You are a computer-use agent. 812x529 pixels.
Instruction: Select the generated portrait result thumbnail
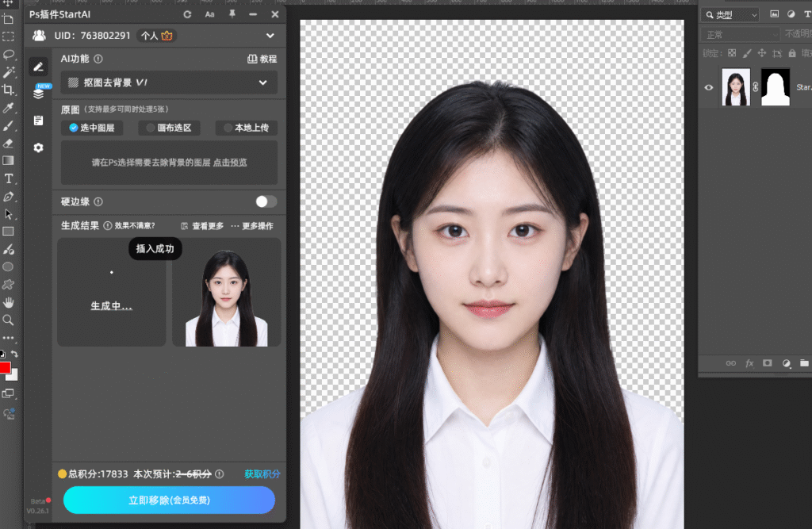pyautogui.click(x=227, y=293)
